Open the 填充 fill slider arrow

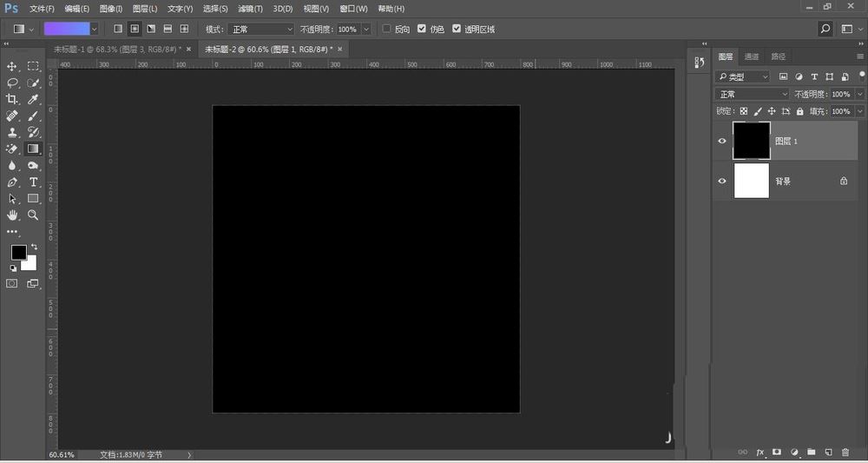pyautogui.click(x=859, y=111)
